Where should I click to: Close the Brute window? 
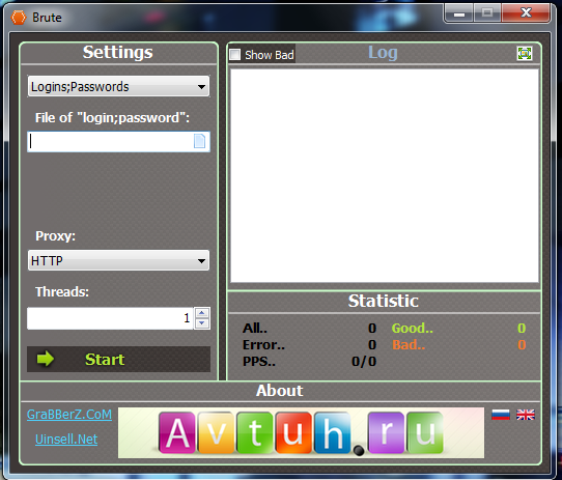click(526, 13)
